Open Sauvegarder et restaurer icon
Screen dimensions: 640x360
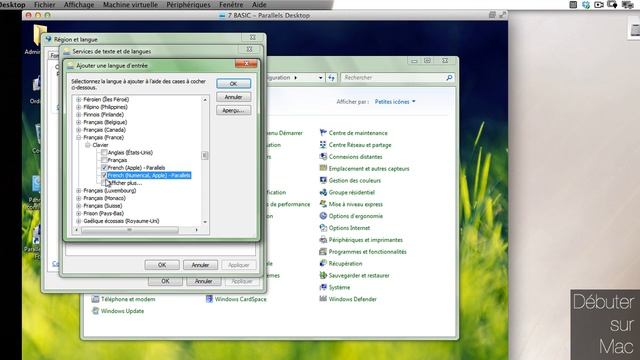click(323, 275)
